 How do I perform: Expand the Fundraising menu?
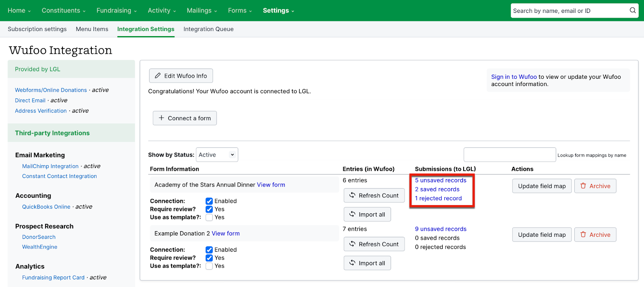[117, 10]
